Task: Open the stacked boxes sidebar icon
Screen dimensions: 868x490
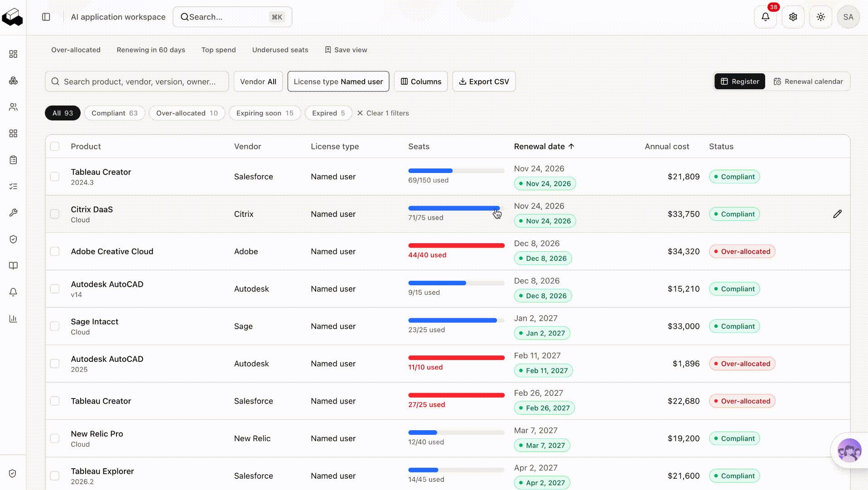Action: point(13,81)
